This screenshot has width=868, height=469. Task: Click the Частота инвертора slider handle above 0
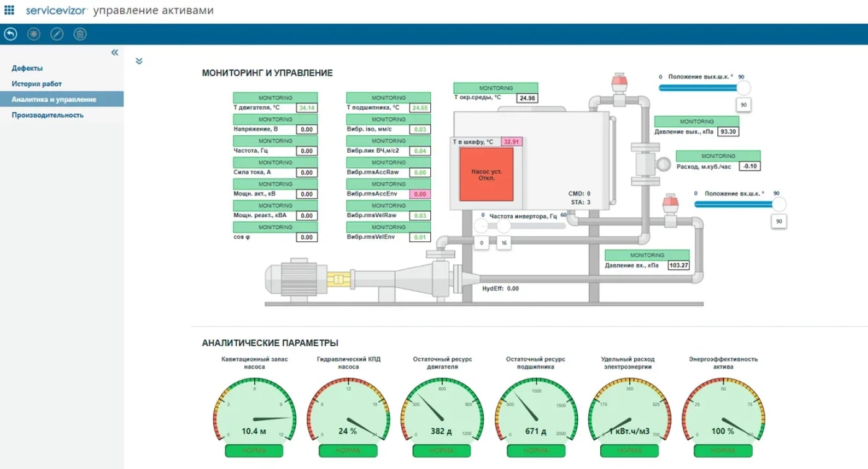[x=481, y=226]
